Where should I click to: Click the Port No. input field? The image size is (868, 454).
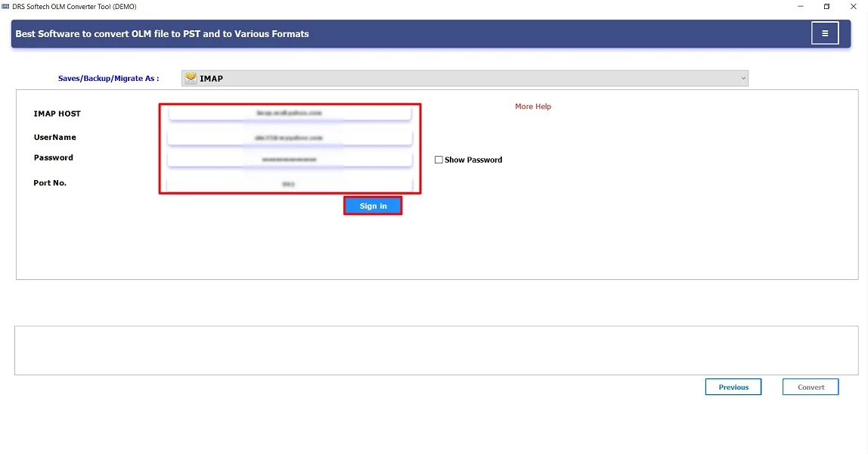[x=290, y=182]
